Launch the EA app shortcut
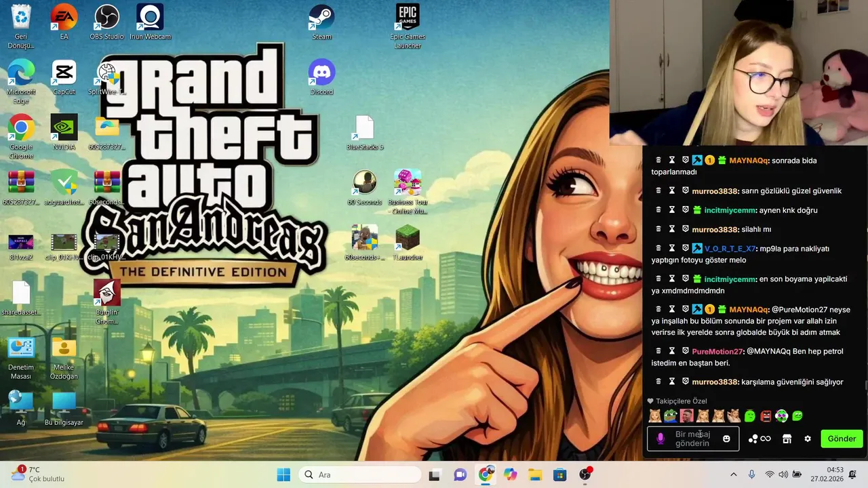The width and height of the screenshot is (868, 488). tap(64, 22)
